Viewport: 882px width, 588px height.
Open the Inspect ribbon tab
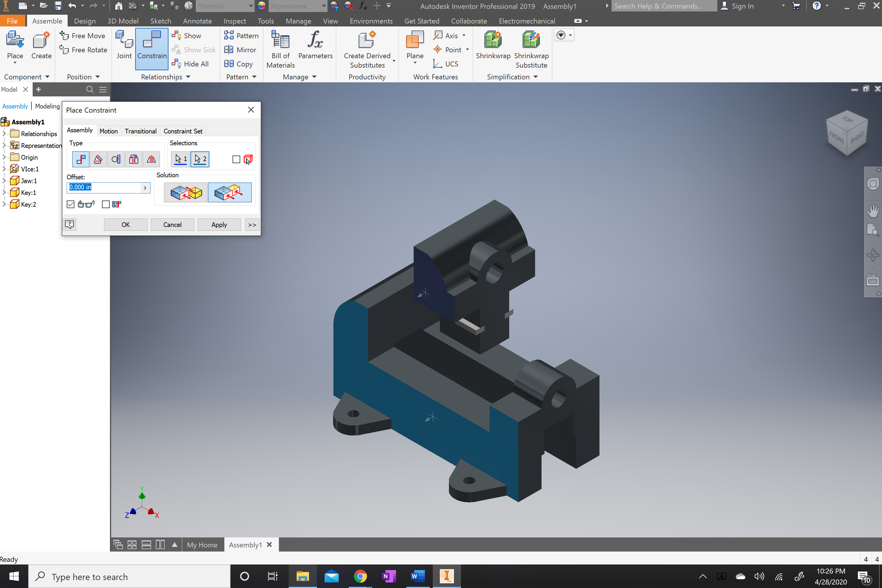click(x=235, y=21)
